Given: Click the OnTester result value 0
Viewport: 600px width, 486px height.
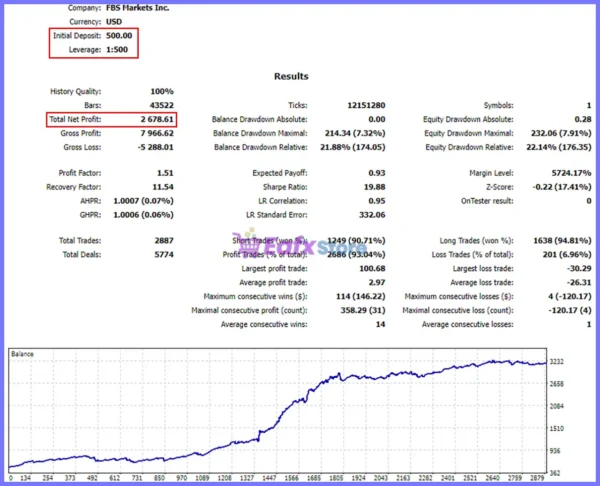Looking at the screenshot, I should [x=589, y=201].
